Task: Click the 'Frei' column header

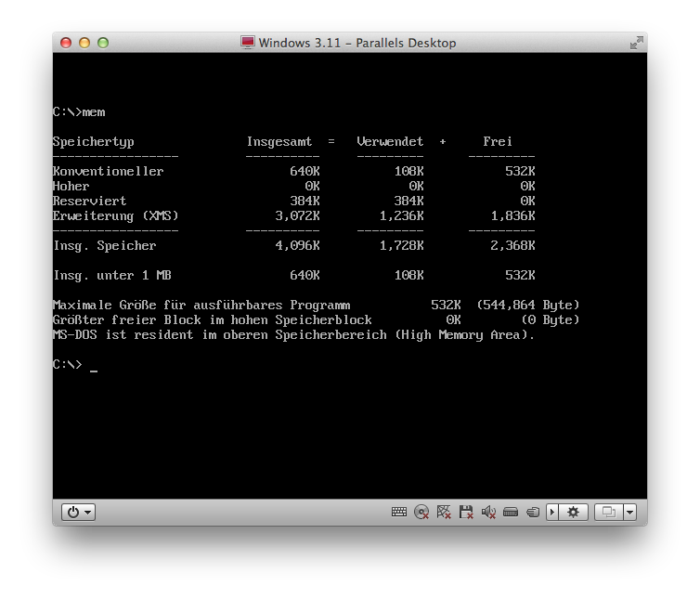Action: click(x=498, y=141)
